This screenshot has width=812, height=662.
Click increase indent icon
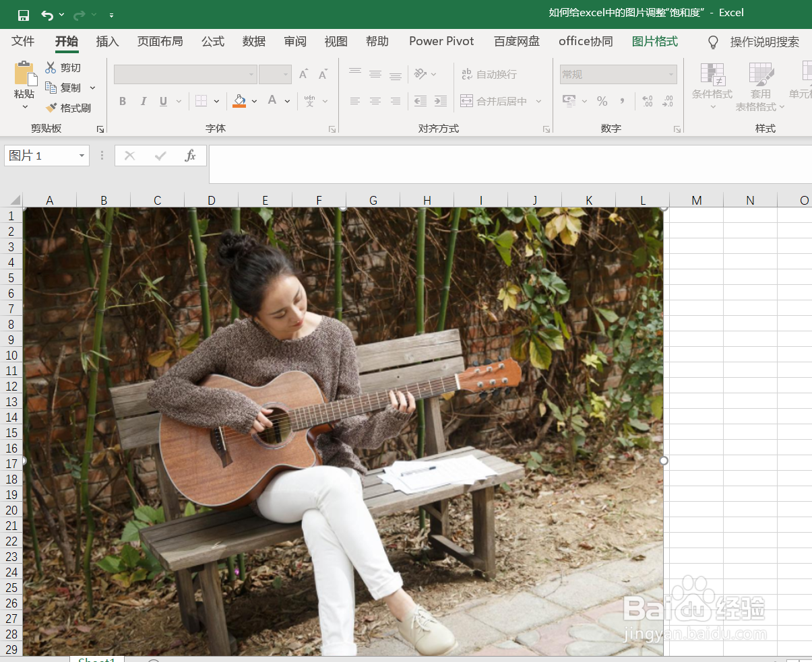[x=441, y=101]
